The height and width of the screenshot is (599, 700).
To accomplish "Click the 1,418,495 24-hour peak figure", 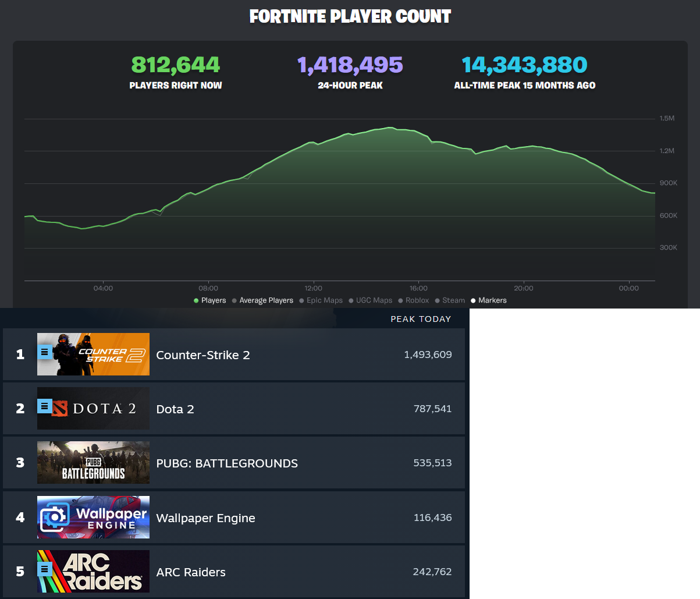I will tap(350, 65).
